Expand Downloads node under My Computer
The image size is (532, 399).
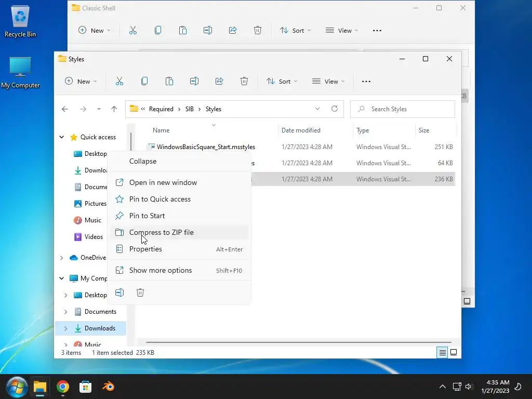(x=66, y=328)
